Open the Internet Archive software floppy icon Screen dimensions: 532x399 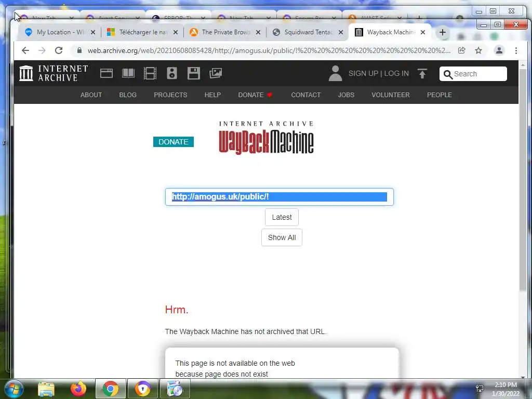point(193,73)
